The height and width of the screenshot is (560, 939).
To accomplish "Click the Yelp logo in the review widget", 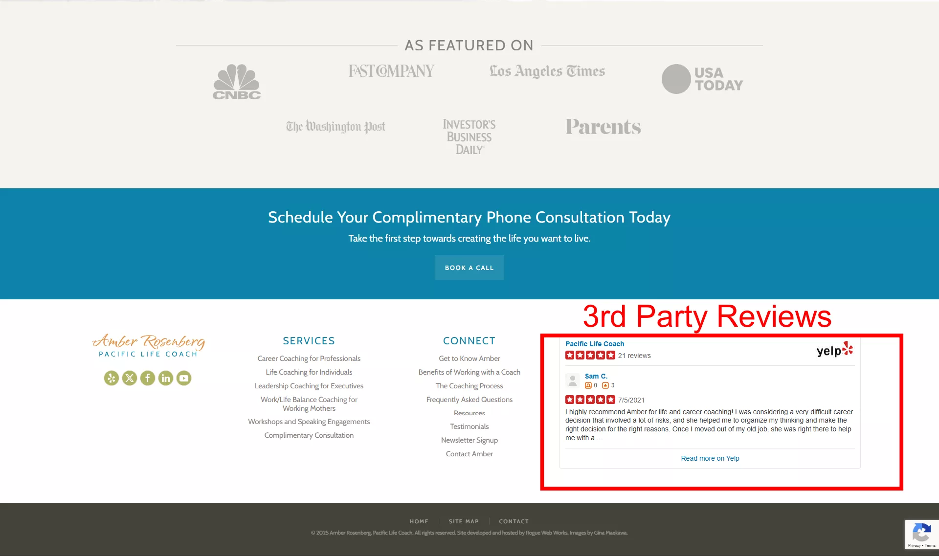I will (833, 350).
